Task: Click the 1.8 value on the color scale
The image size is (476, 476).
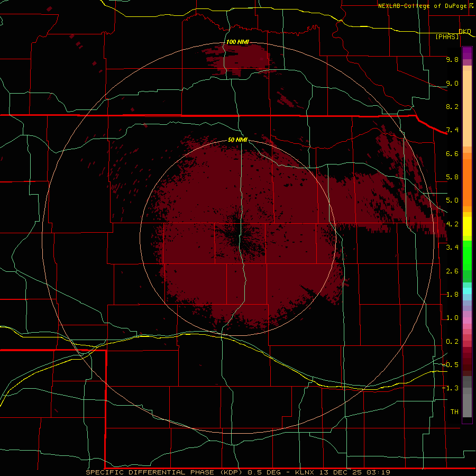Action: (452, 295)
